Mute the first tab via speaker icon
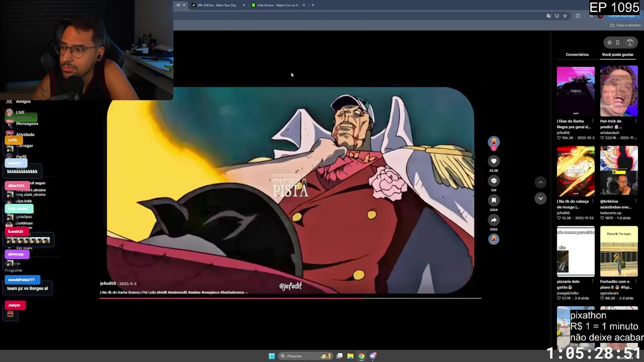644x362 pixels. point(178,5)
